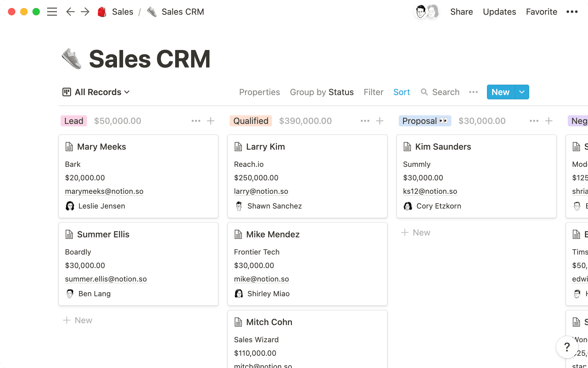Click the page icon beside Mary Meeks

point(69,147)
